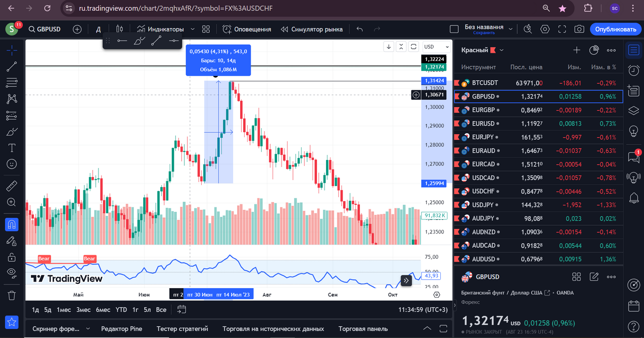This screenshot has width=644, height=338.
Task: Expand the bottom panel chevron up
Action: pyautogui.click(x=427, y=329)
